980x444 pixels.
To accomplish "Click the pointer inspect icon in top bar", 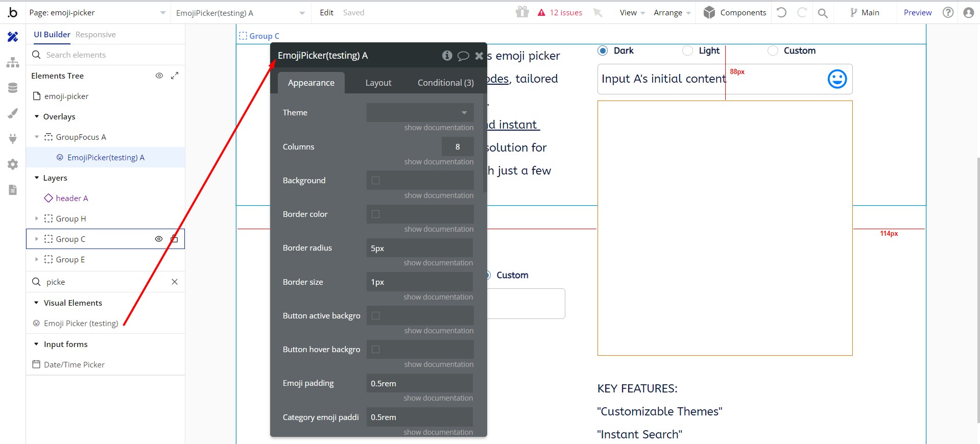I will (x=597, y=12).
